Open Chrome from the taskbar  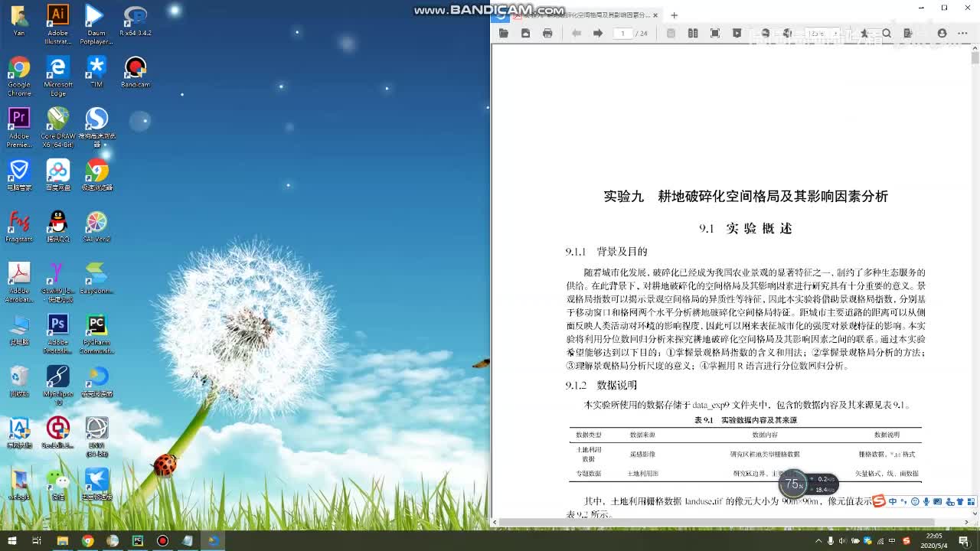tap(87, 540)
